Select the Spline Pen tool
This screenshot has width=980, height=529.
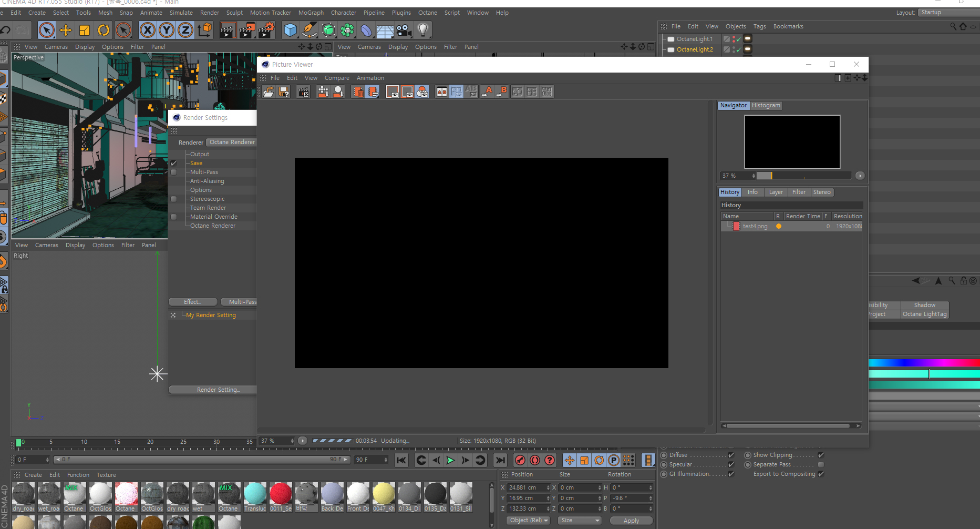[310, 30]
